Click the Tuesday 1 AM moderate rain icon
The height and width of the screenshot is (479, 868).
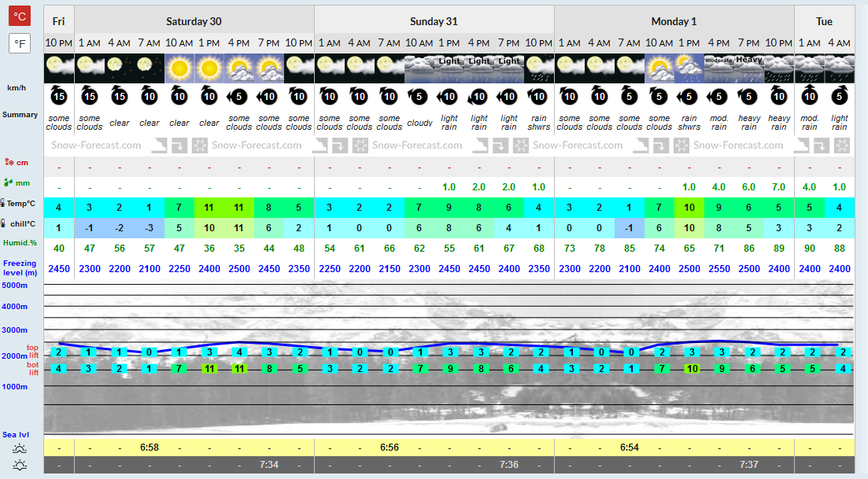[809, 68]
